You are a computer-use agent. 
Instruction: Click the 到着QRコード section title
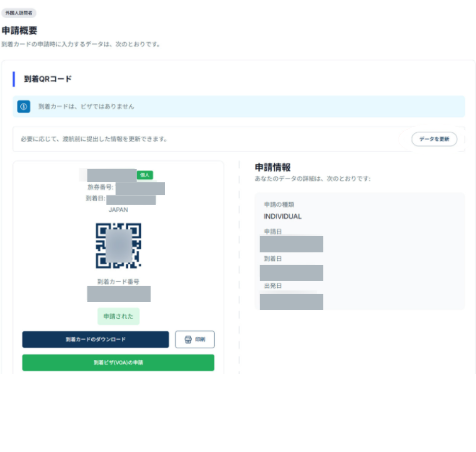coord(48,79)
